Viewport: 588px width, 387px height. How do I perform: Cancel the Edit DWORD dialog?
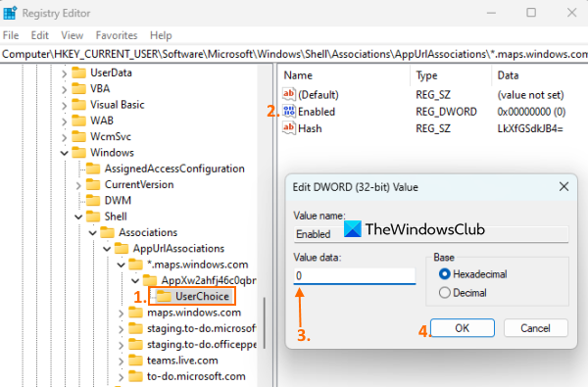pyautogui.click(x=535, y=328)
